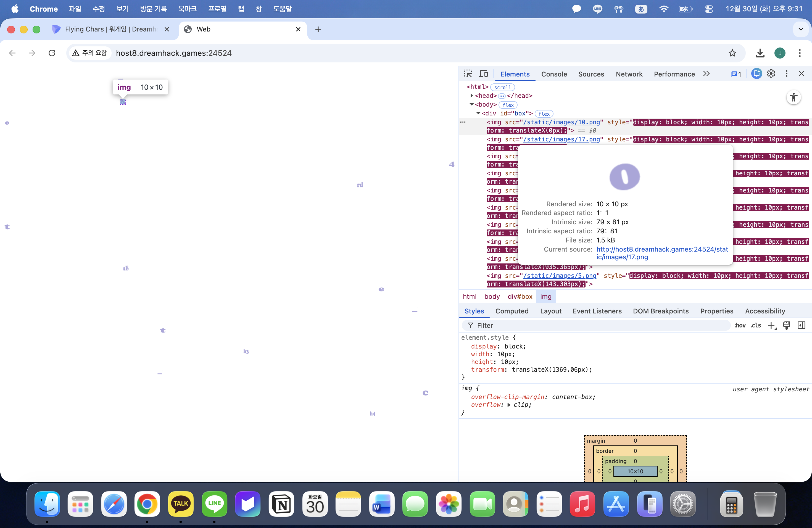Show more DevTools tabs chevron
Viewport: 812px width, 528px height.
pyautogui.click(x=706, y=74)
